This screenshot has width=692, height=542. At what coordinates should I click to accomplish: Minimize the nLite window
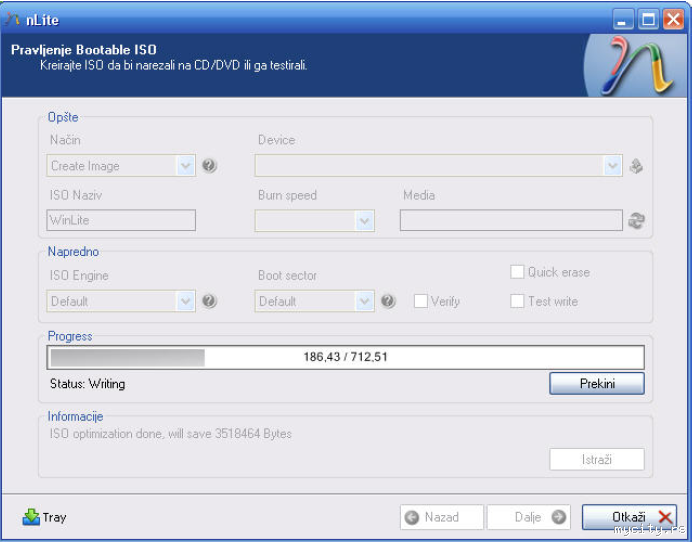[623, 19]
